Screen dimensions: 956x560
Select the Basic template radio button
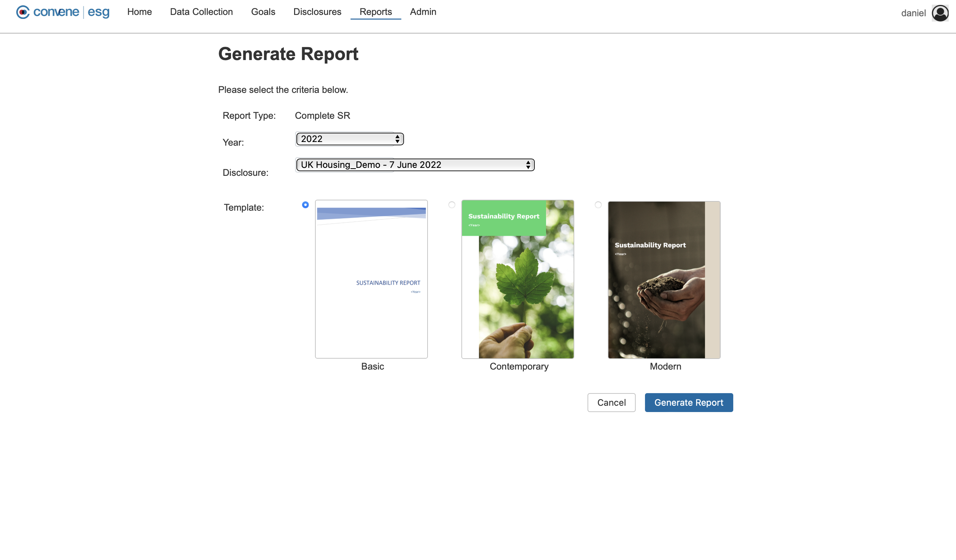[x=305, y=205]
